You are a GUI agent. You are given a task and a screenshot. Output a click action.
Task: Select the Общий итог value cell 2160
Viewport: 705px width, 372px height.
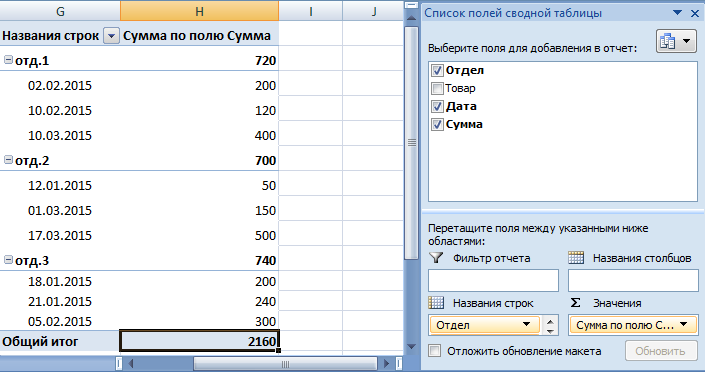tap(199, 341)
